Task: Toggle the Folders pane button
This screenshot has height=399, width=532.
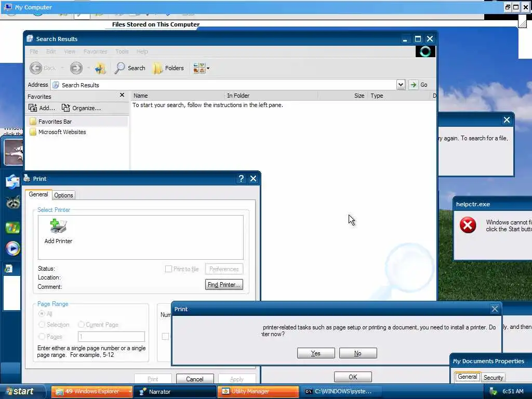Action: pos(168,68)
